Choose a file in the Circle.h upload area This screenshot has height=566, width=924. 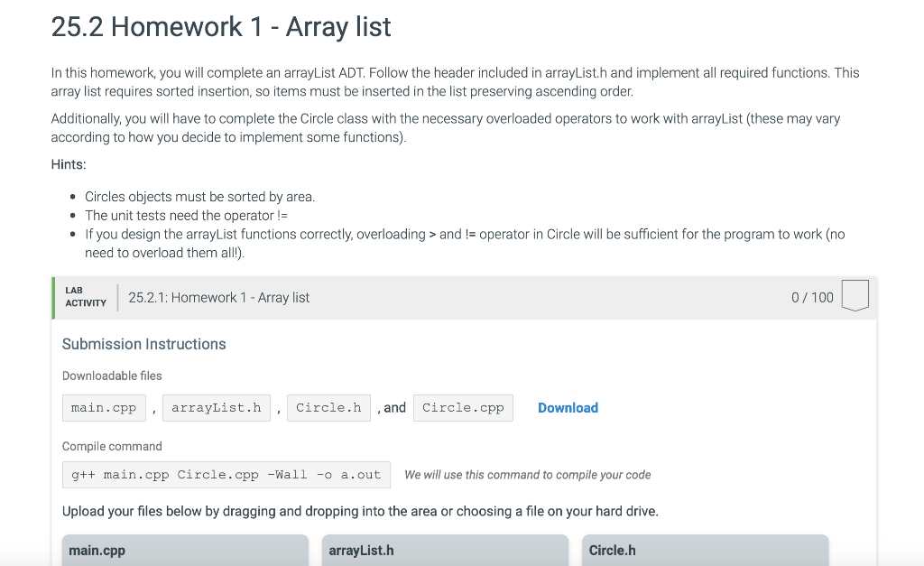tap(704, 550)
